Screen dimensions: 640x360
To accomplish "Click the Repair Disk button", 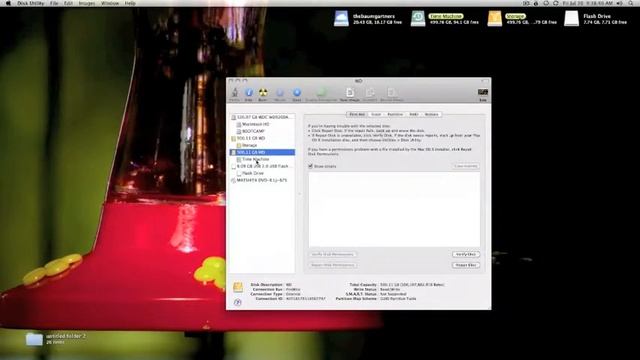I will pyautogui.click(x=466, y=265).
